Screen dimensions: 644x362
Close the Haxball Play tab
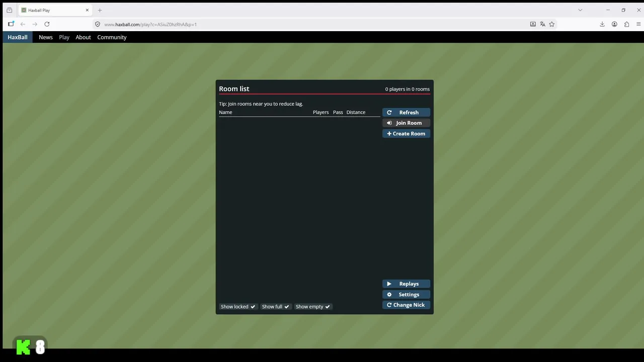87,10
